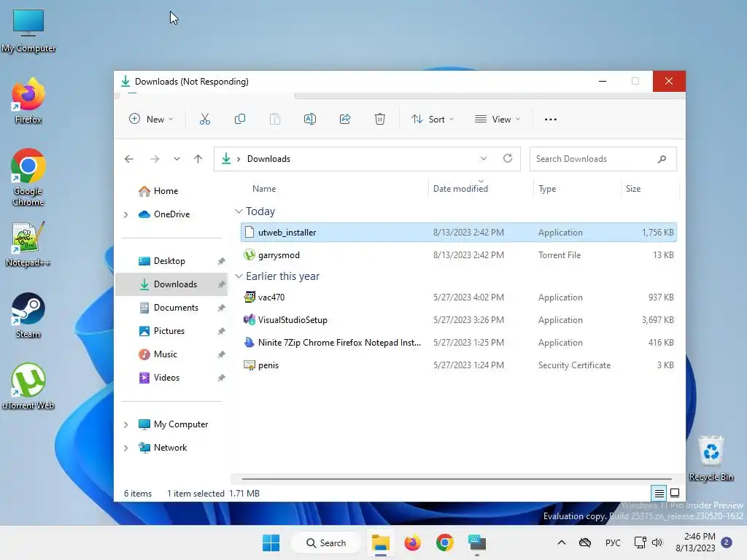Select My Computer desktop icon

[x=28, y=31]
